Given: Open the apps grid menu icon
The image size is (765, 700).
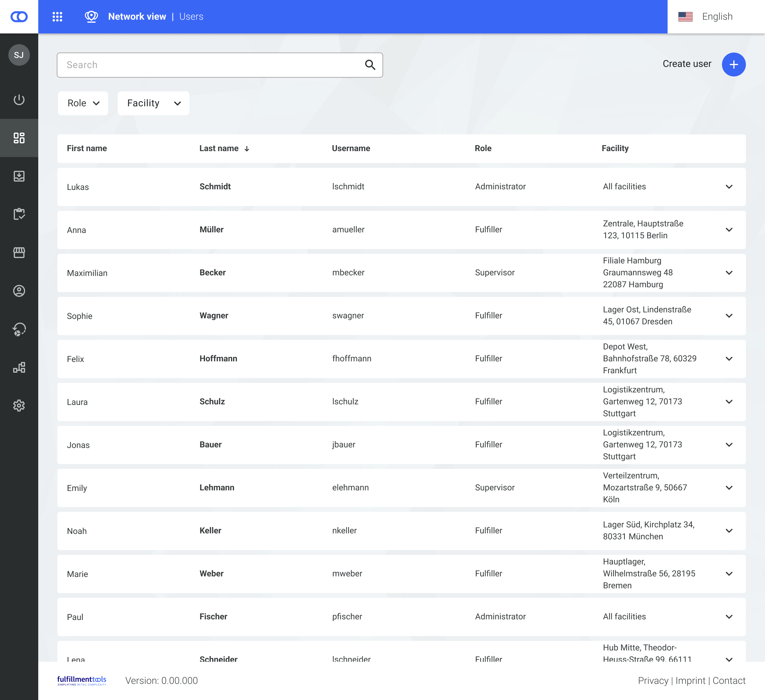Looking at the screenshot, I should click(57, 17).
